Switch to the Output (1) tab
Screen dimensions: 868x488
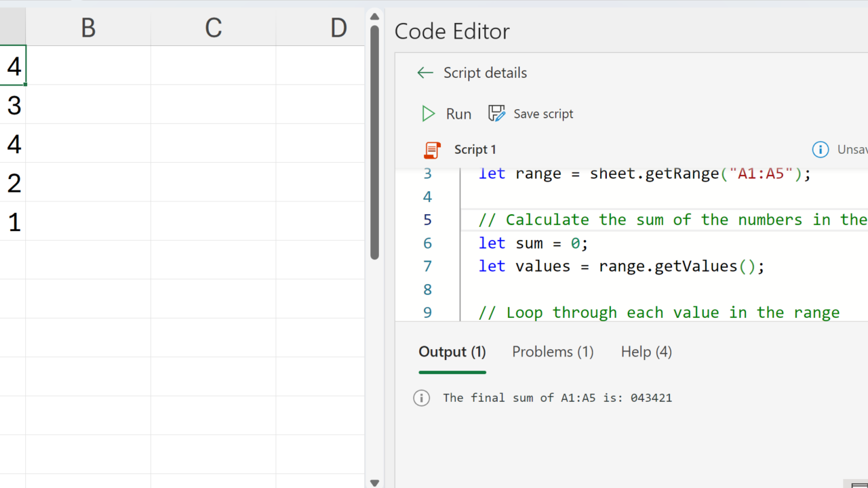[x=452, y=352]
